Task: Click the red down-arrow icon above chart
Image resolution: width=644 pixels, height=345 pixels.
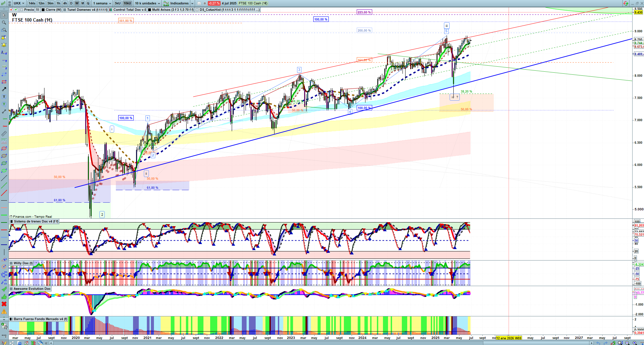Action: click(12, 10)
